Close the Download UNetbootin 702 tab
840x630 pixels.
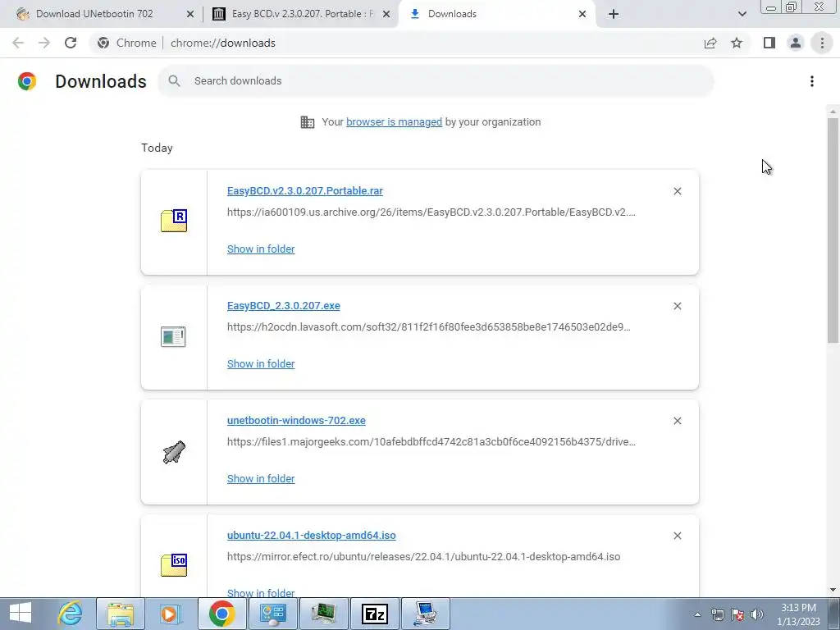[190, 14]
